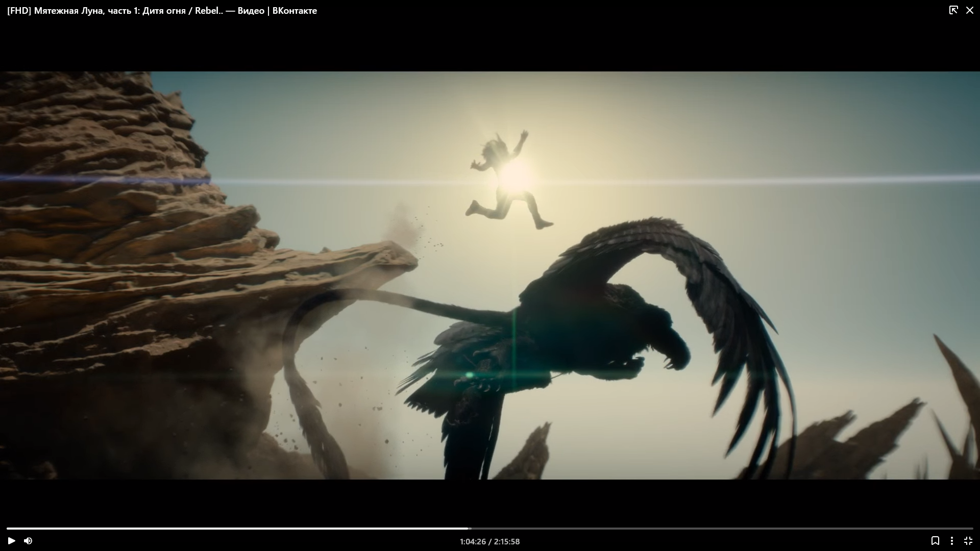Seek to the middle of the played progress bar
This screenshot has width=980, height=551.
[x=237, y=529]
